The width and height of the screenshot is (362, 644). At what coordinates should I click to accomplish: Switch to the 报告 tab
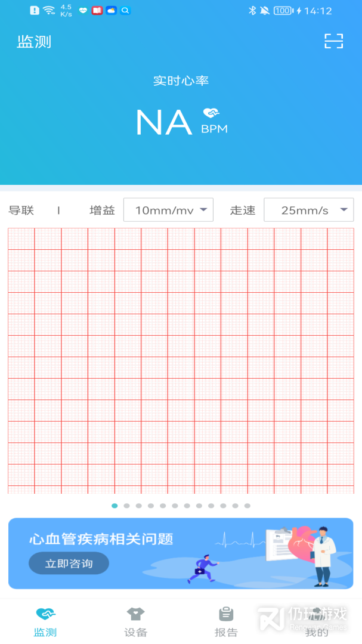(226, 621)
